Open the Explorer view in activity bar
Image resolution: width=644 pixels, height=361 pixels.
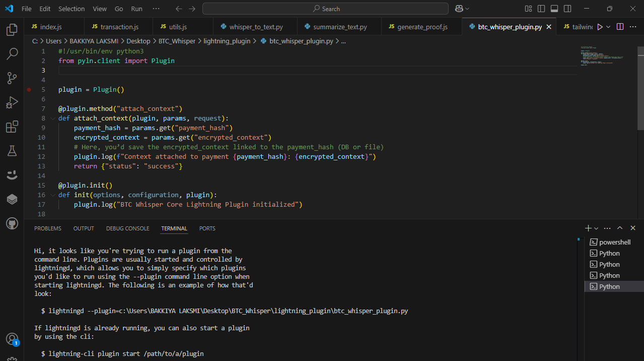pyautogui.click(x=12, y=30)
